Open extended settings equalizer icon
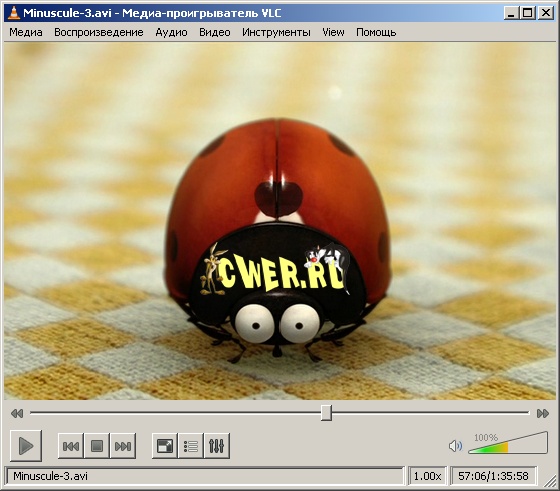 point(217,446)
